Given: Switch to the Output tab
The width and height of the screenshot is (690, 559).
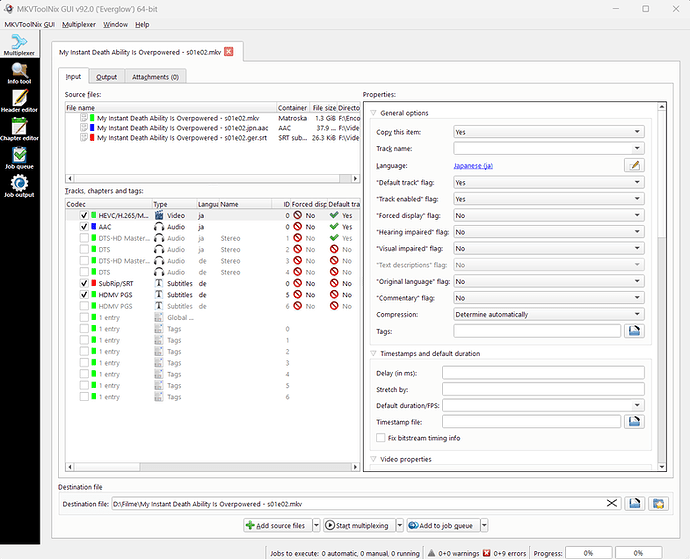Looking at the screenshot, I should [106, 77].
